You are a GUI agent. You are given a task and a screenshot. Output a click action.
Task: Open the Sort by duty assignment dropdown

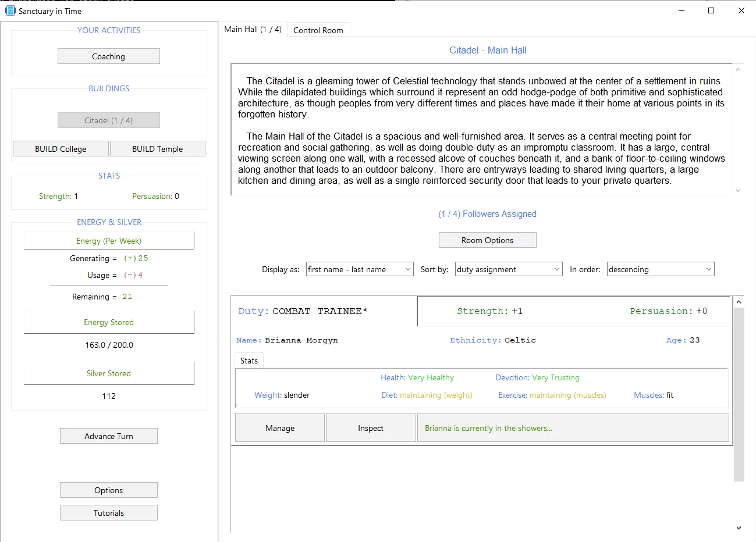(x=508, y=269)
